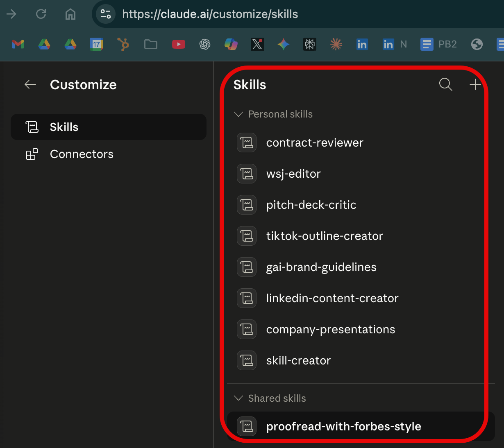Open the ChatGPT bookmark icon
The width and height of the screenshot is (504, 448).
[205, 44]
